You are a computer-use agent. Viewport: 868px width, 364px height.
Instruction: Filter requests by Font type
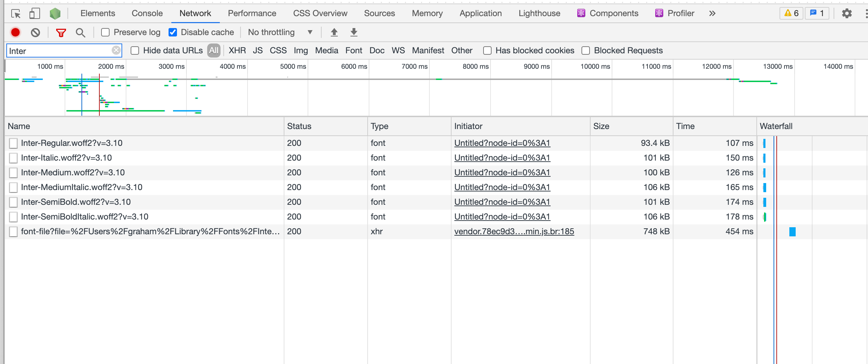354,50
